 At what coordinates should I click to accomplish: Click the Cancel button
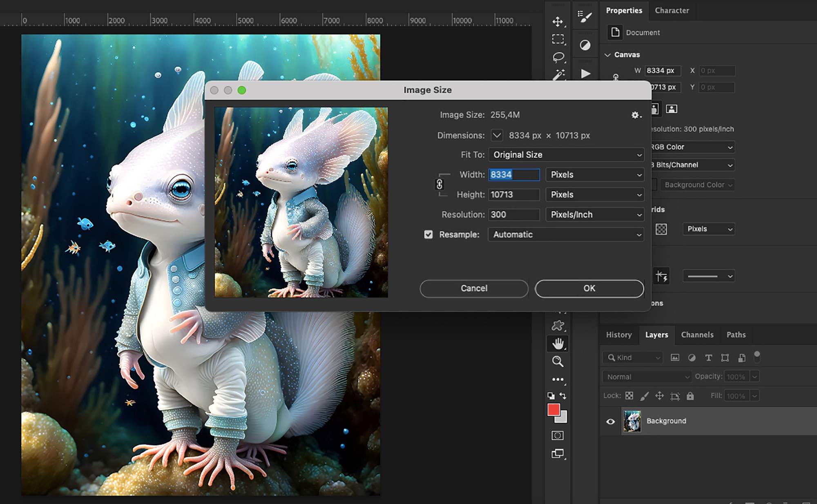coord(473,288)
